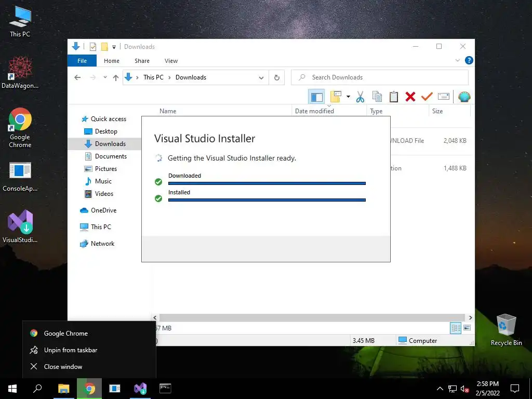Viewport: 532px width, 399px height.
Task: Click the Explorer Help question mark icon
Action: coord(469,60)
